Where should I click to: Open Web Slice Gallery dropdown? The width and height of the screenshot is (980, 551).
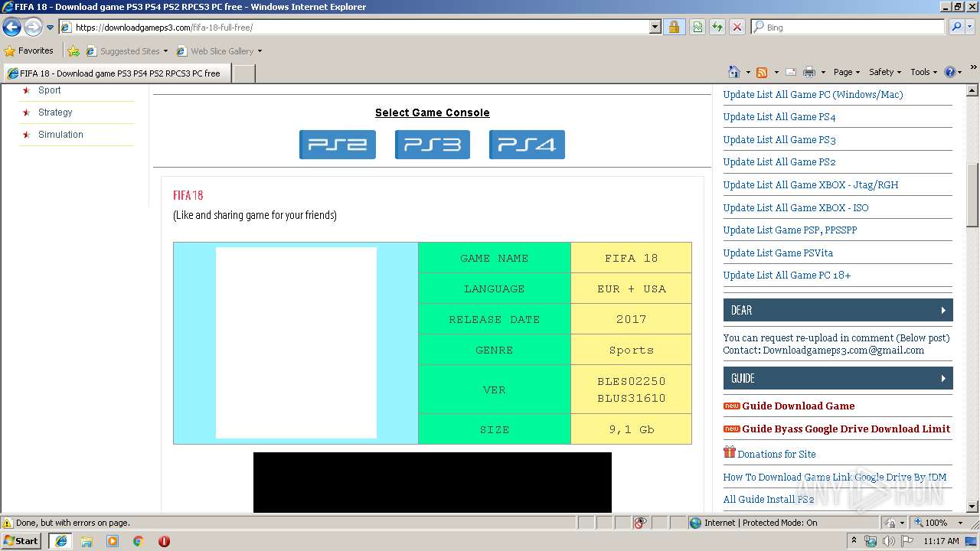(219, 51)
